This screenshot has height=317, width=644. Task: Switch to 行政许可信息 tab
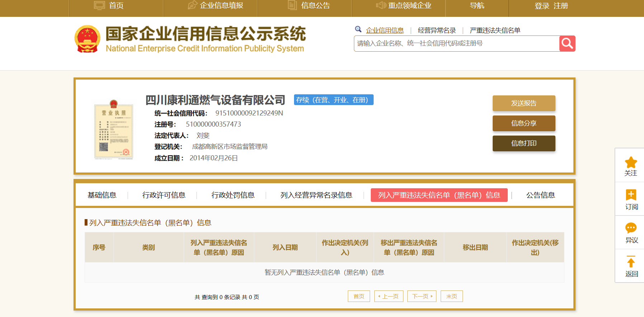point(164,195)
